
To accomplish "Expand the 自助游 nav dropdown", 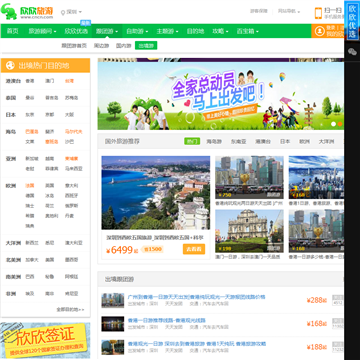I will [x=137, y=31].
